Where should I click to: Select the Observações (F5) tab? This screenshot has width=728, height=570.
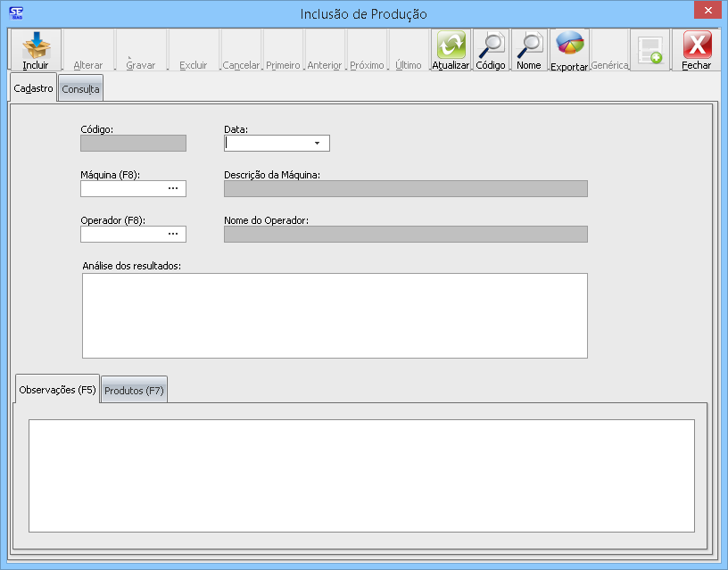click(x=57, y=390)
